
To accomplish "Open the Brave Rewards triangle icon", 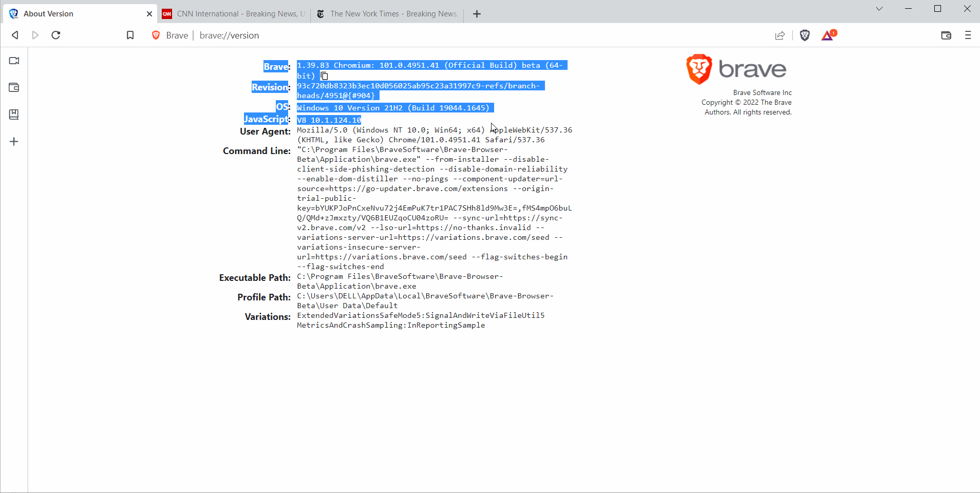I will pyautogui.click(x=828, y=35).
